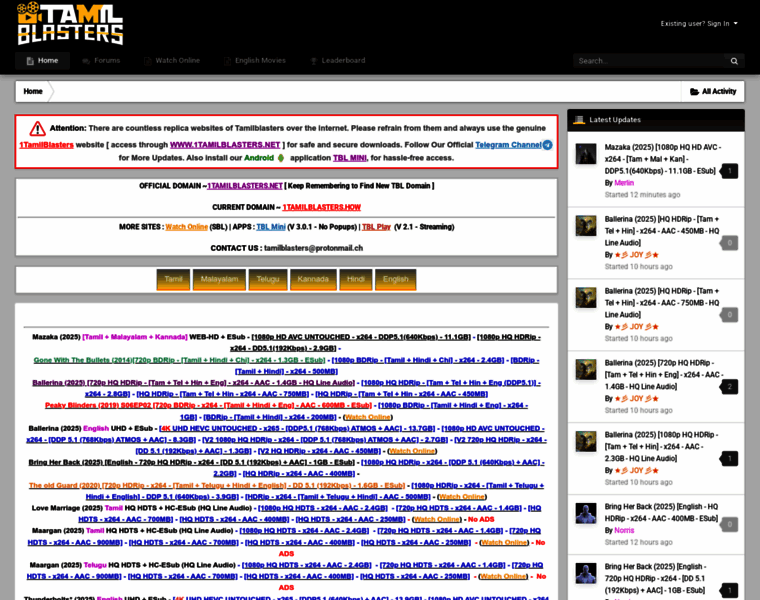Open Love Marriage 1080p HQ HDTS 2.4GB link
760x600 pixels.
323,508
